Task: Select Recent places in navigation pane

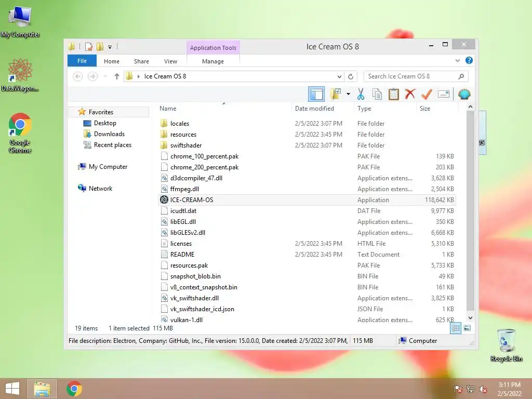Action: (113, 145)
